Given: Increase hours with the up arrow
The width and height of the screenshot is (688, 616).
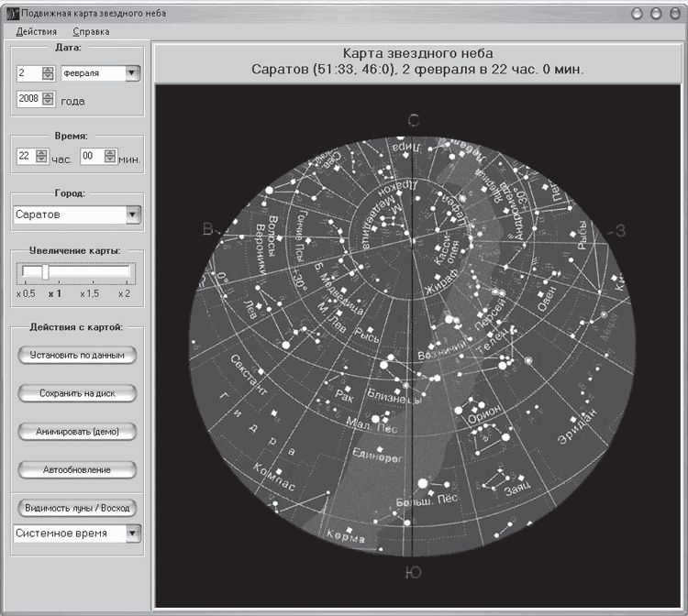Looking at the screenshot, I should (41, 152).
